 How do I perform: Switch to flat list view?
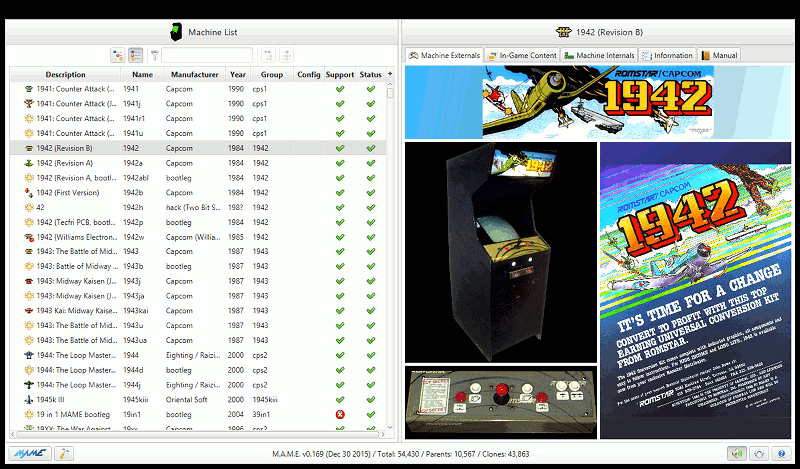136,55
